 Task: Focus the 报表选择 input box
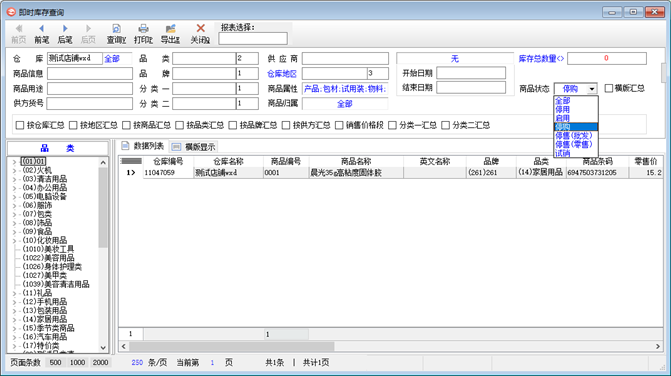(x=253, y=38)
